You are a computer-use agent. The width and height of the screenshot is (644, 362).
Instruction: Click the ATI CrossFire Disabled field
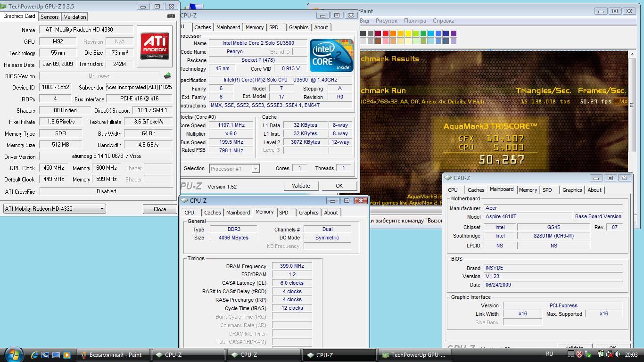pos(106,191)
